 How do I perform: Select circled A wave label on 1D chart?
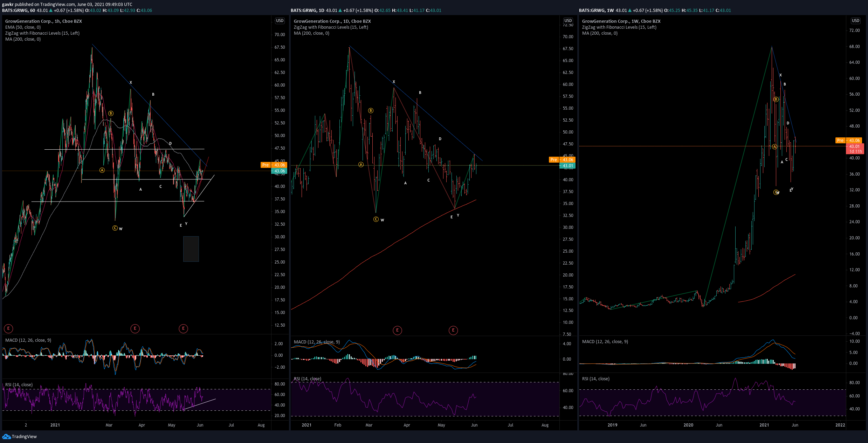(361, 164)
